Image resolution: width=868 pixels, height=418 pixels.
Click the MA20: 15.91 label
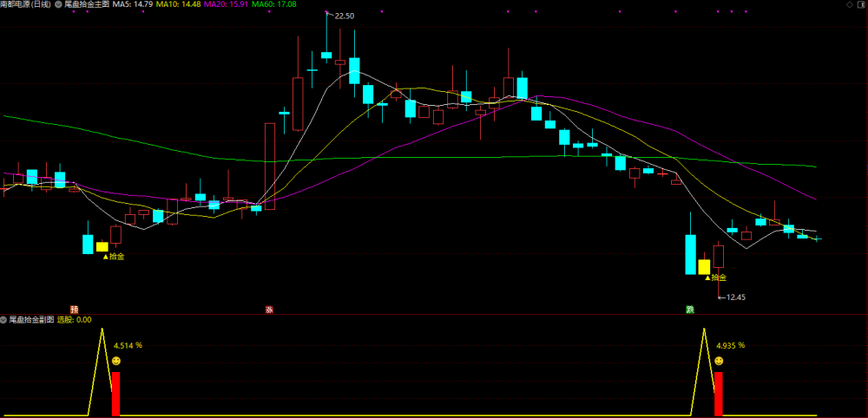coord(227,4)
